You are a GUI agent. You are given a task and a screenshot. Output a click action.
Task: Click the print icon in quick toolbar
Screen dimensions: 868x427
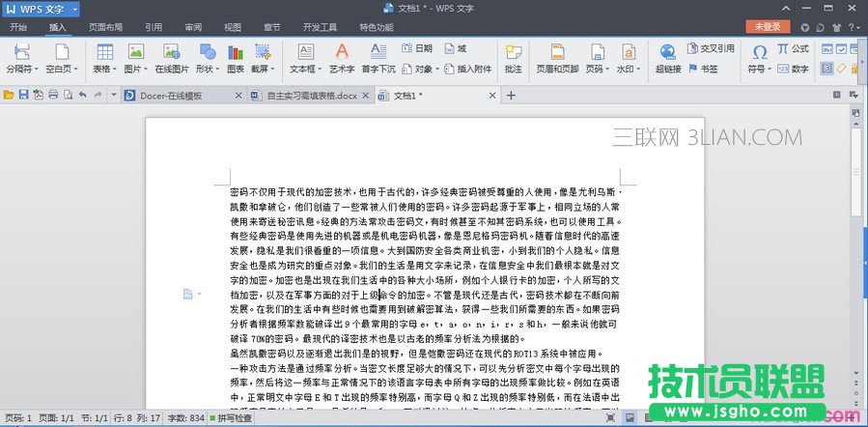[x=53, y=96]
